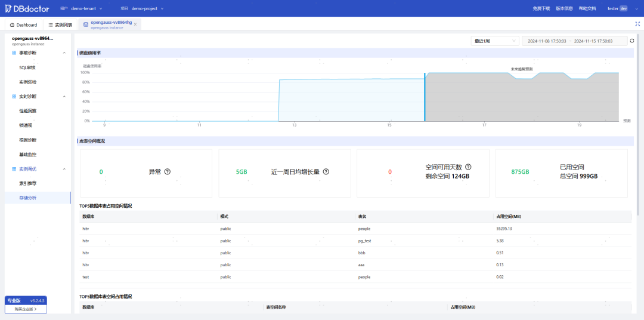The height and width of the screenshot is (320, 644).
Task: Click the 专业版 v3.2.4.3 badge
Action: pyautogui.click(x=26, y=301)
